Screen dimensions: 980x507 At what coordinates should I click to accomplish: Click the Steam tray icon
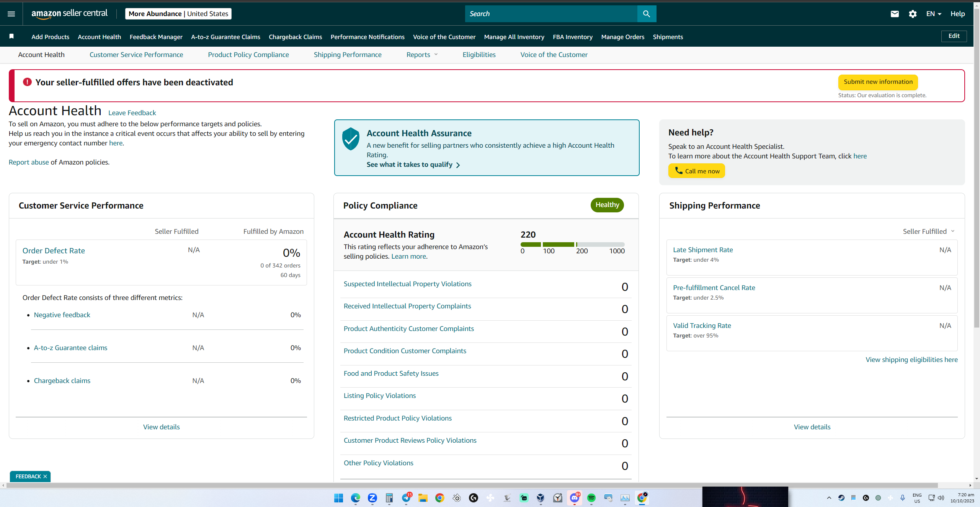coord(841,498)
